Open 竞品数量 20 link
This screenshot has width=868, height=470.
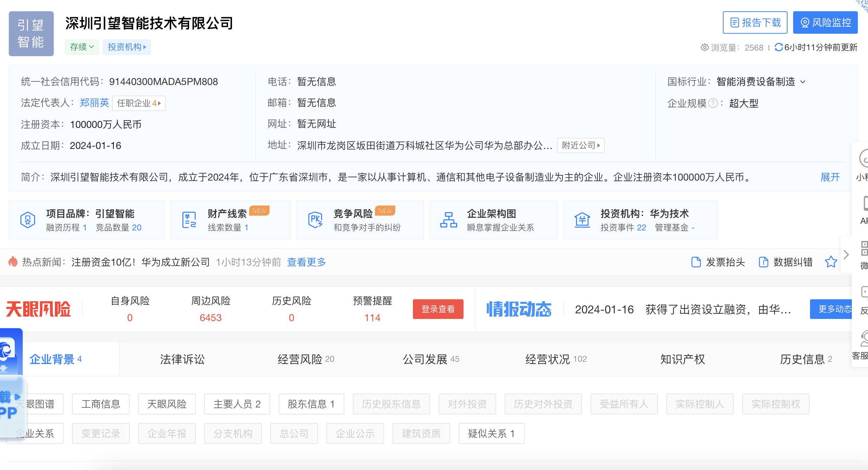(119, 228)
